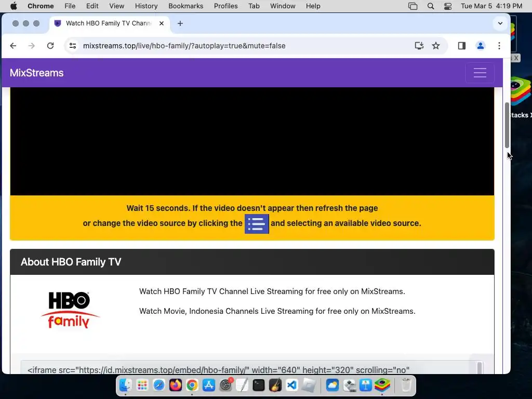Image resolution: width=532 pixels, height=399 pixels.
Task: Bookmark this page with the star icon
Action: point(436,46)
